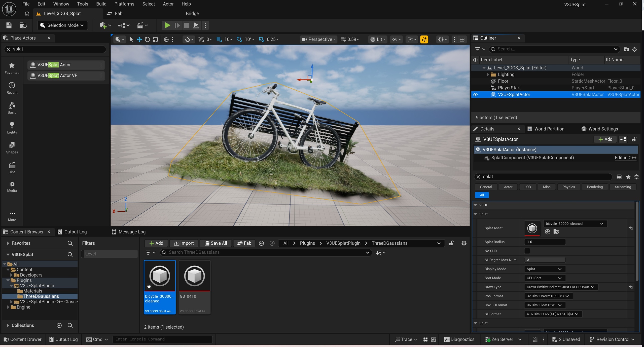
Task: Show only favorite properties star in Details
Action: point(628,177)
